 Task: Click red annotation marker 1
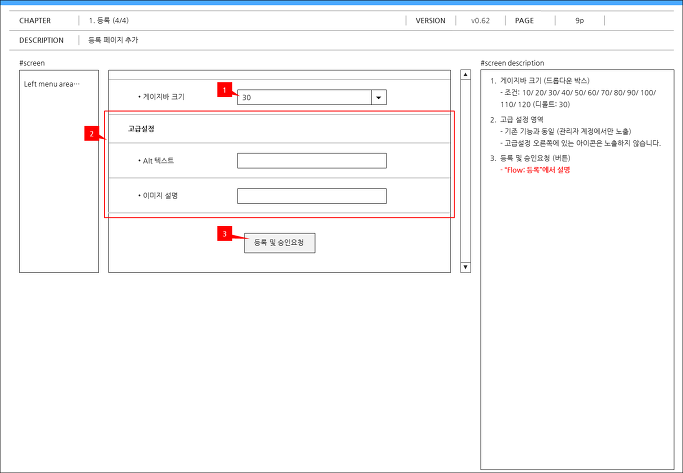click(x=224, y=90)
